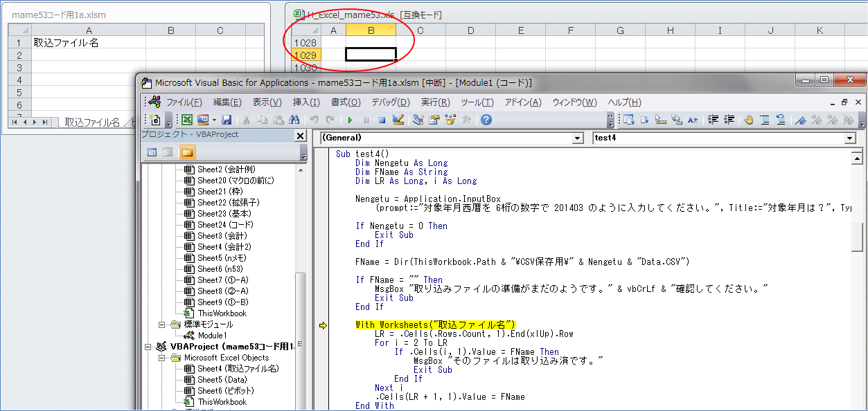Select Sheet5 (Data) in project tree

pos(222,380)
